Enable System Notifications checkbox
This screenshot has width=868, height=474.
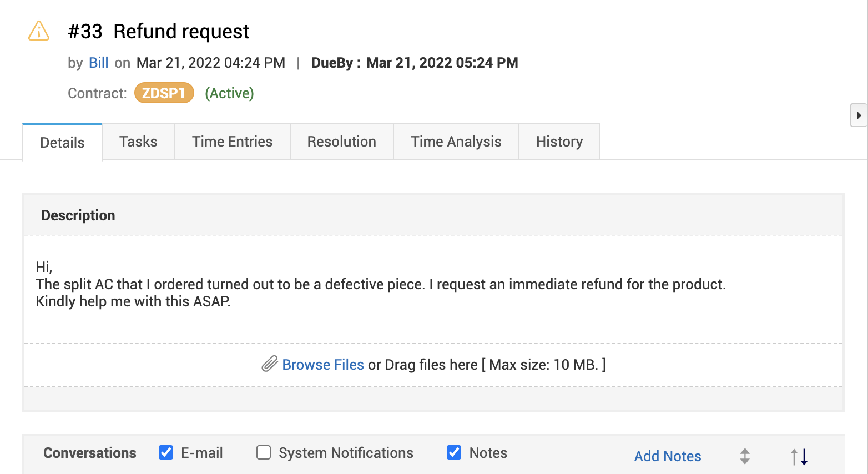264,452
